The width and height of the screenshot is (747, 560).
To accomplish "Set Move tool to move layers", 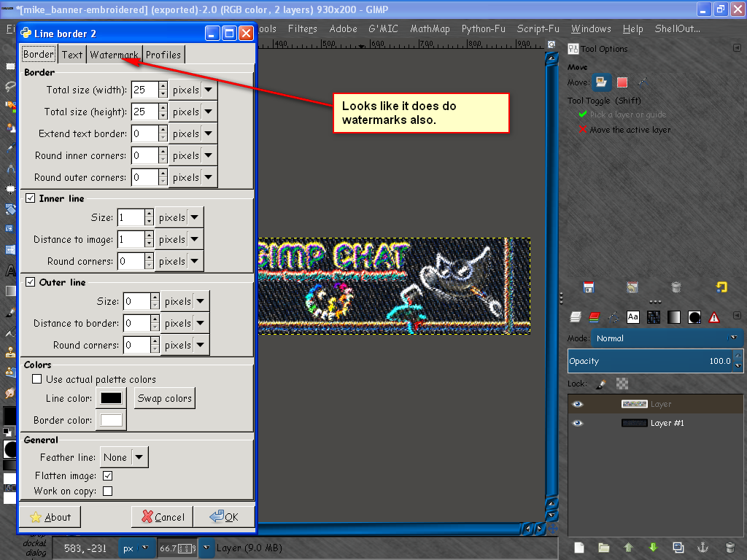I will [x=601, y=82].
